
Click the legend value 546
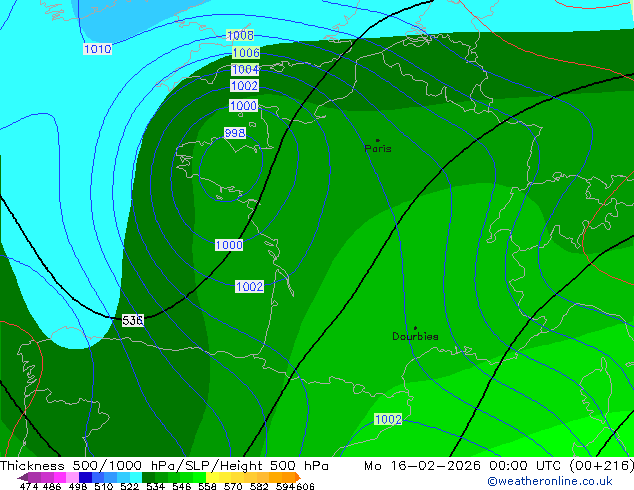pyautogui.click(x=182, y=486)
